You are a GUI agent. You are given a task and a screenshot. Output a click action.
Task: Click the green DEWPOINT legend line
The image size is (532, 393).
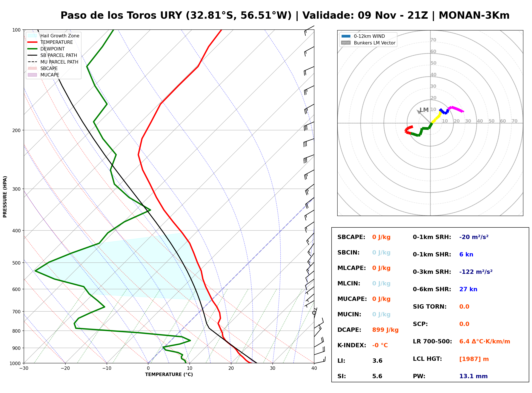coord(32,49)
